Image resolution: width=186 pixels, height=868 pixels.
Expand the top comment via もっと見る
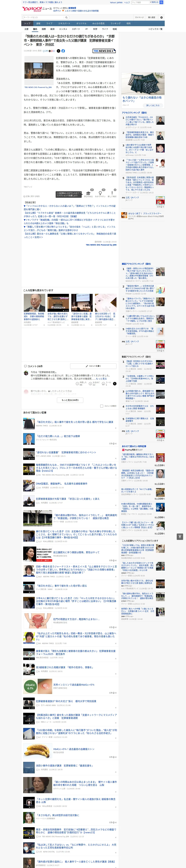pyautogui.click(x=101, y=379)
